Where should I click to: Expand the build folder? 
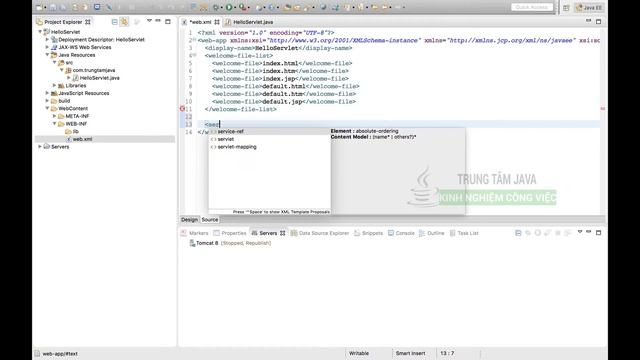tap(47, 100)
